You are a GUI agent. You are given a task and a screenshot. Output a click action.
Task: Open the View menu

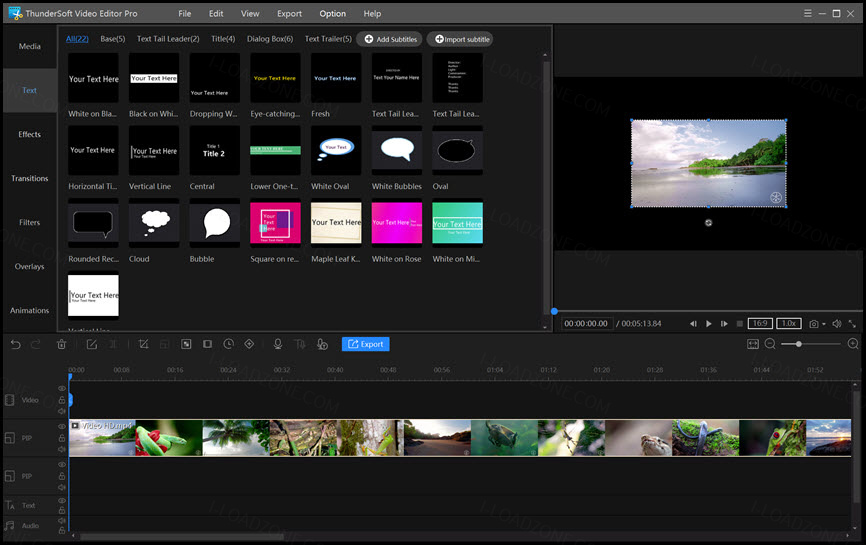[250, 13]
